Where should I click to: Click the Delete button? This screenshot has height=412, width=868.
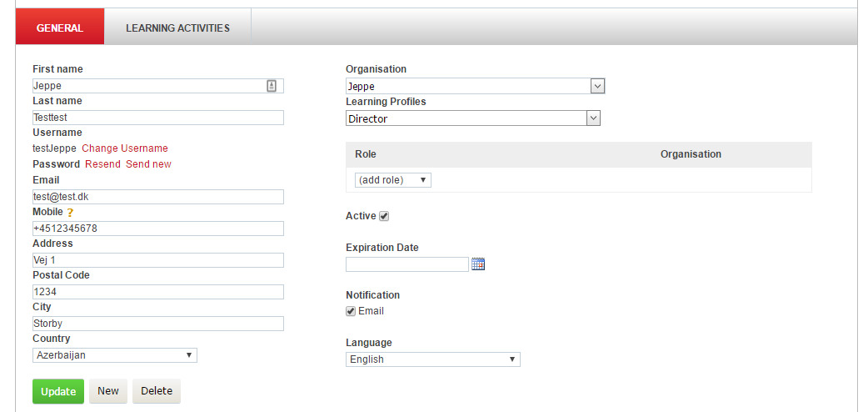pyautogui.click(x=157, y=392)
